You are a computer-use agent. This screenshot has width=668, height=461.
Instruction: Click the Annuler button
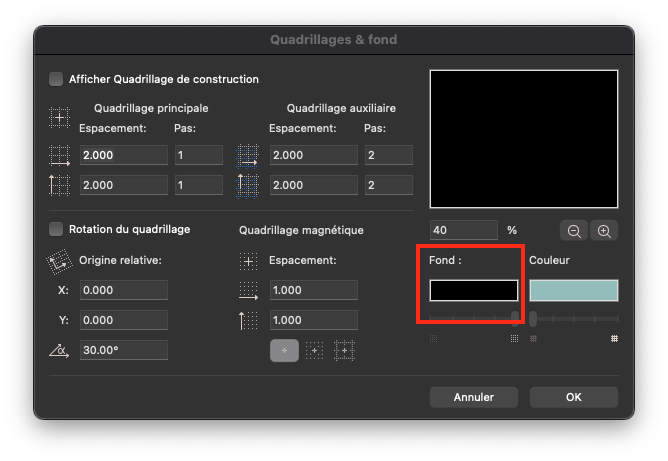point(474,397)
